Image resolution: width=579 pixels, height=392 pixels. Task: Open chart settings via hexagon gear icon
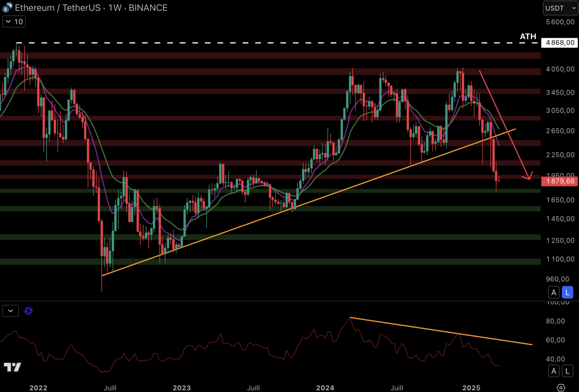coord(561,387)
